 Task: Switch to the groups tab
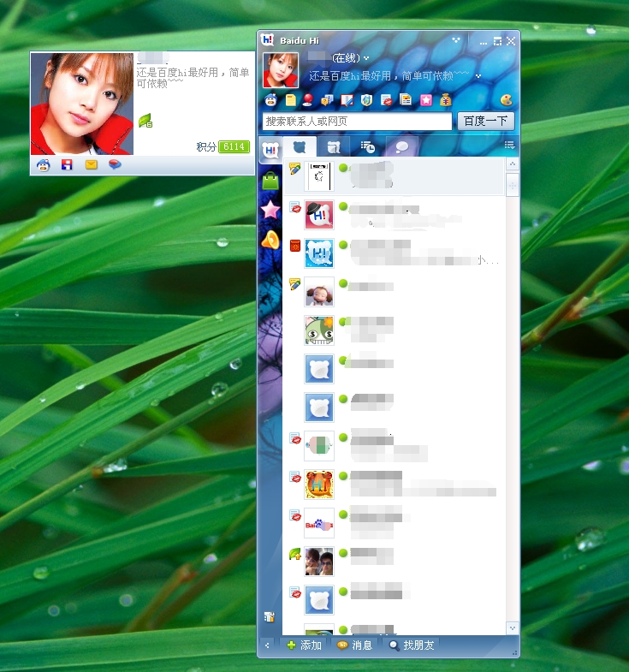tap(334, 147)
